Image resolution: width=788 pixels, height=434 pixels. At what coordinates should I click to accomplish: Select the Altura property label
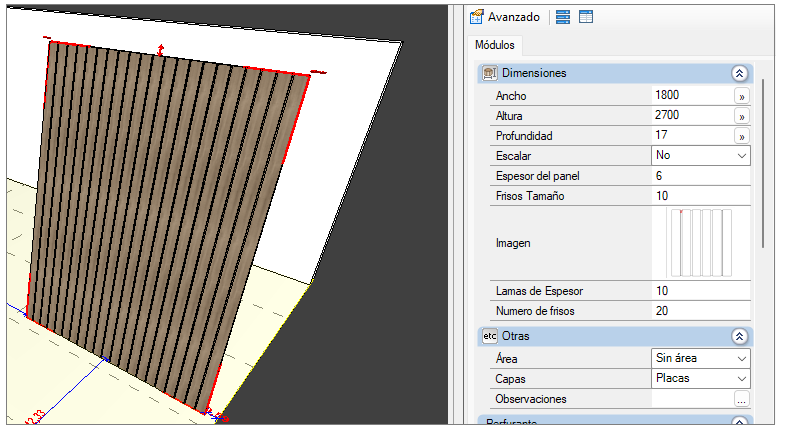[x=509, y=116]
